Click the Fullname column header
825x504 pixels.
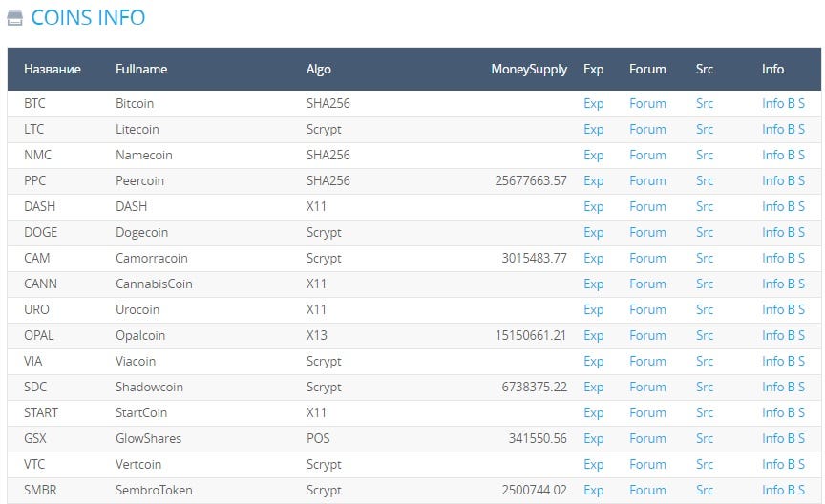[141, 70]
